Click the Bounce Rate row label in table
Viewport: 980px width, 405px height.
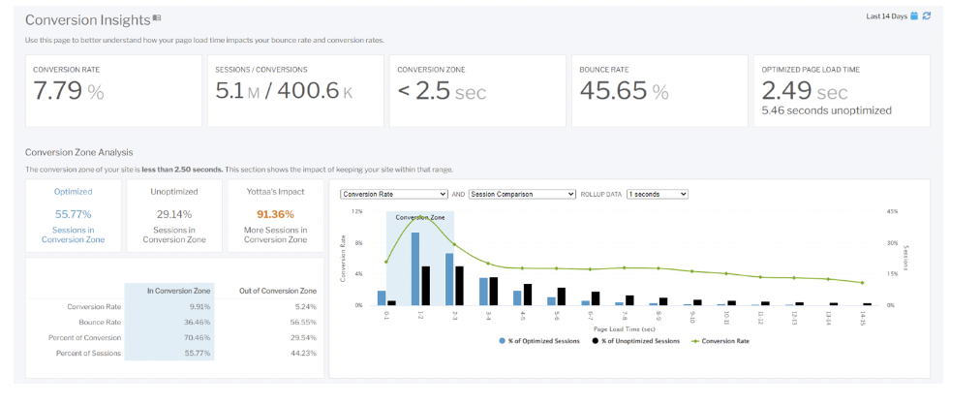pyautogui.click(x=100, y=323)
